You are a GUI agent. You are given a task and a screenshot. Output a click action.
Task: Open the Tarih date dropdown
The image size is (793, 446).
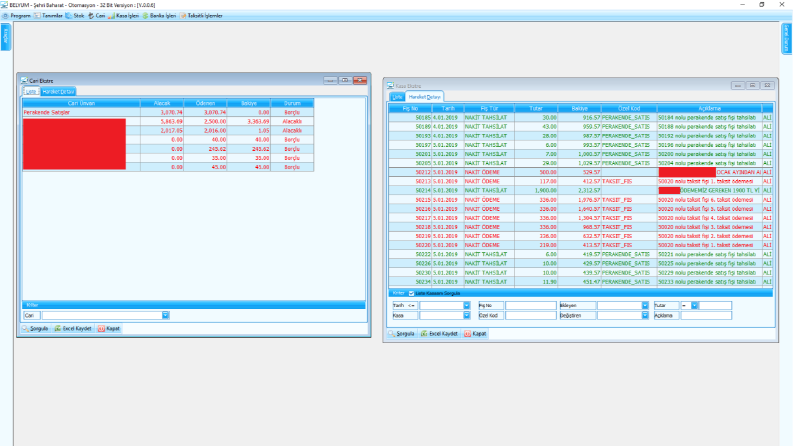466,305
